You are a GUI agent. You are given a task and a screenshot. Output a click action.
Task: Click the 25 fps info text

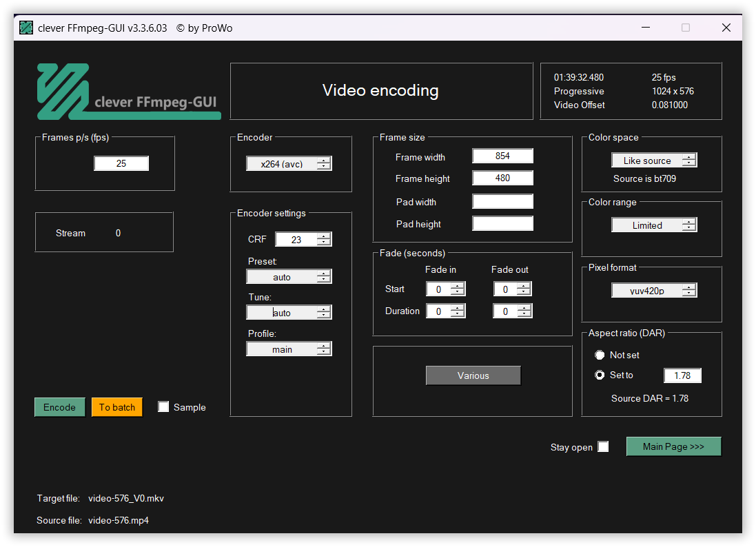coord(664,78)
